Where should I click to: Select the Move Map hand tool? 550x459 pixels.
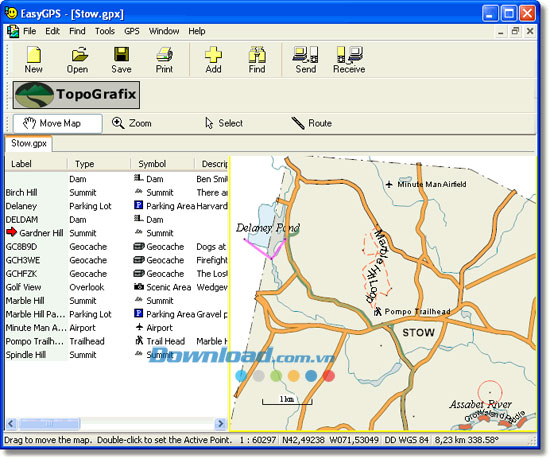pyautogui.click(x=58, y=123)
